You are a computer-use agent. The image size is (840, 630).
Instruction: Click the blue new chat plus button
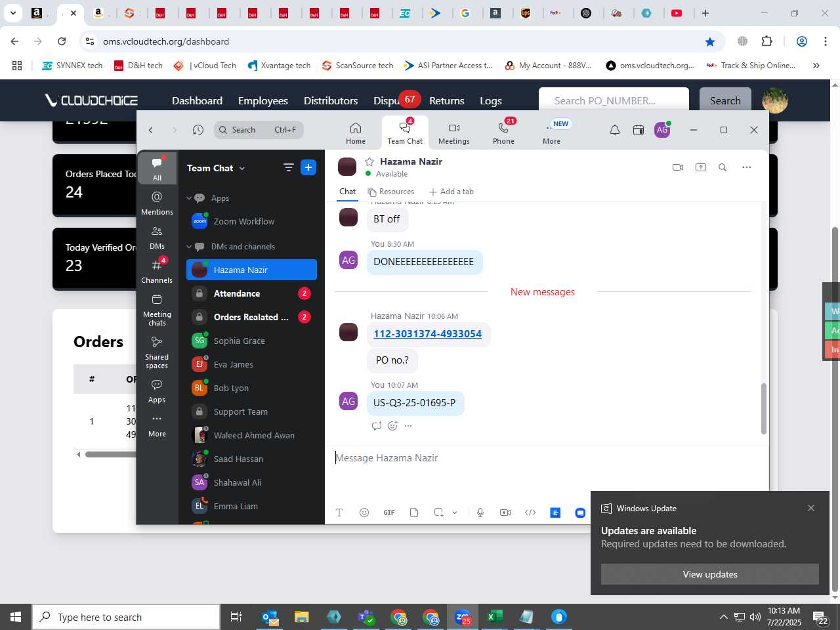click(308, 167)
